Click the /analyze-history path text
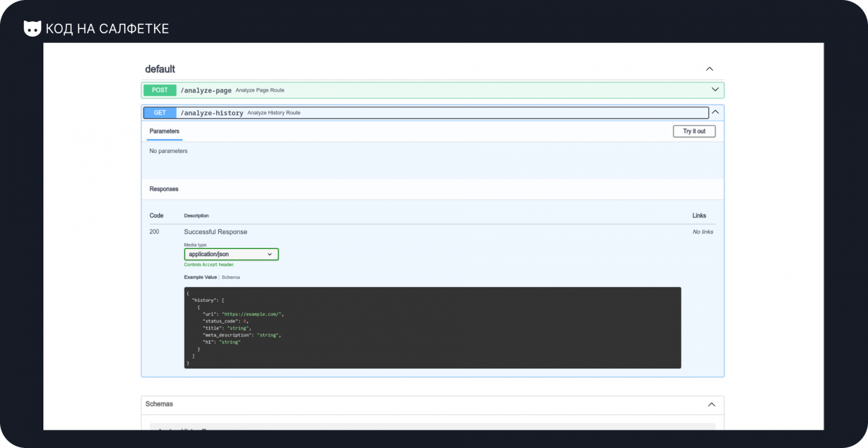The image size is (868, 448). coord(211,113)
